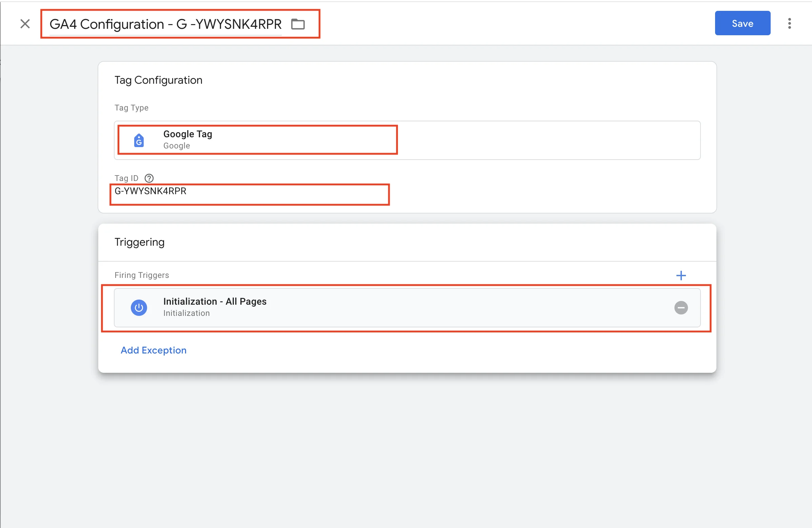Add a firing trigger with plus icon
The height and width of the screenshot is (528, 812).
681,275
